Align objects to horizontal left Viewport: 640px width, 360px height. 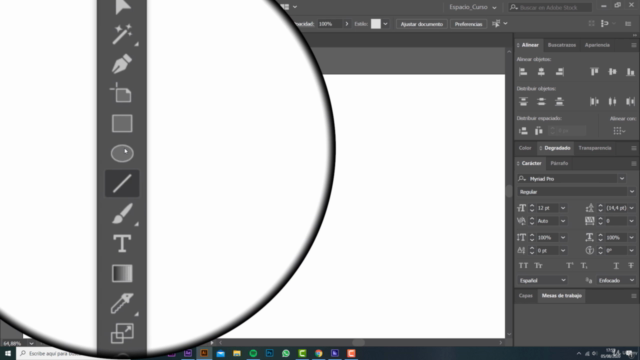[x=523, y=72]
